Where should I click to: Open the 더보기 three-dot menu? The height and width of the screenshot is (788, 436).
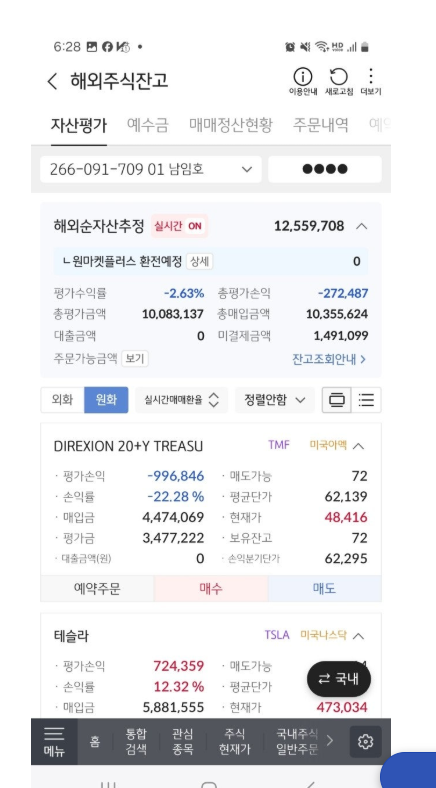pyautogui.click(x=371, y=81)
